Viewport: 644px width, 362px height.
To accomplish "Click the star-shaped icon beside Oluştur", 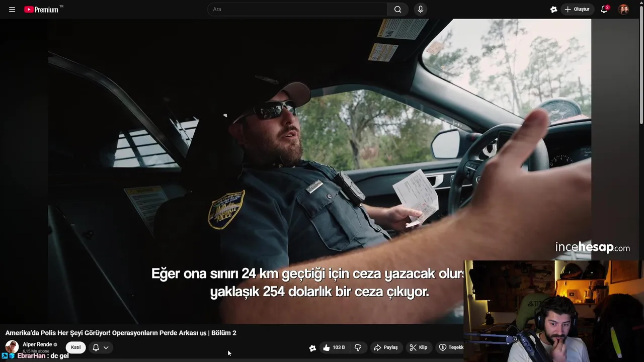I will click(x=553, y=10).
